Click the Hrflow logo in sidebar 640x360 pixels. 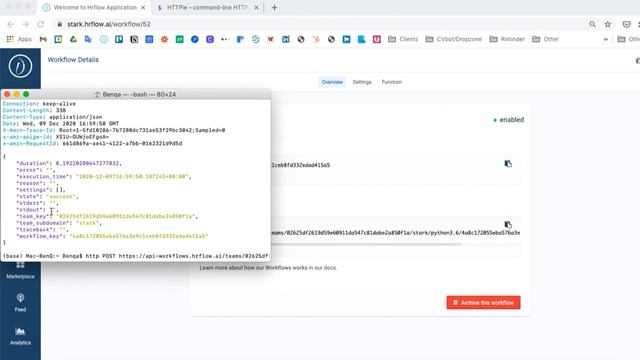pyautogui.click(x=20, y=67)
